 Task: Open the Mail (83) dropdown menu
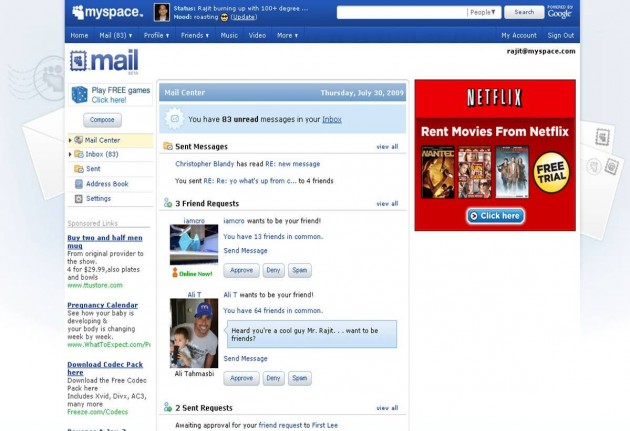(x=116, y=35)
